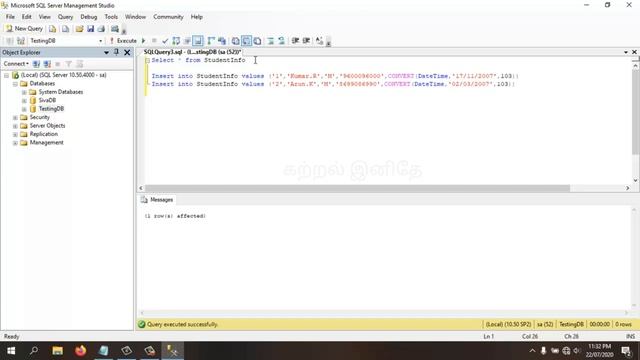The image size is (640, 360).
Task: Select the Replication folder item
Action: (x=44, y=134)
